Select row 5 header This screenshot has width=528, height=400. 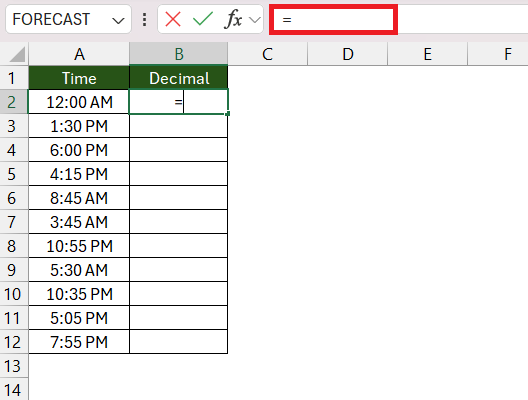click(x=14, y=174)
